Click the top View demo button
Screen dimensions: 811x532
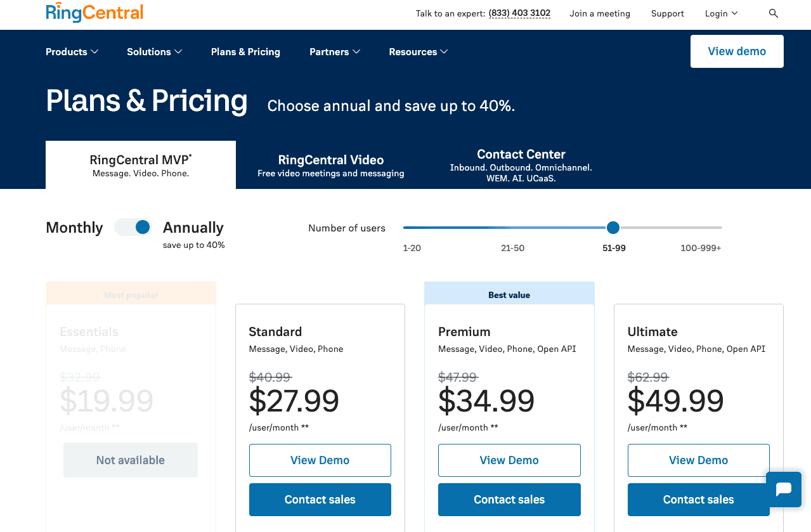[x=736, y=51]
